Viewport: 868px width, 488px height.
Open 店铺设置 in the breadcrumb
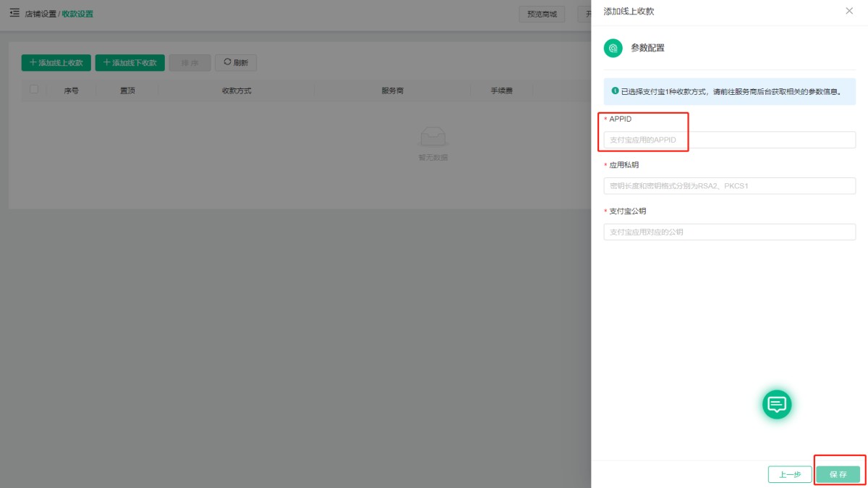pos(41,14)
